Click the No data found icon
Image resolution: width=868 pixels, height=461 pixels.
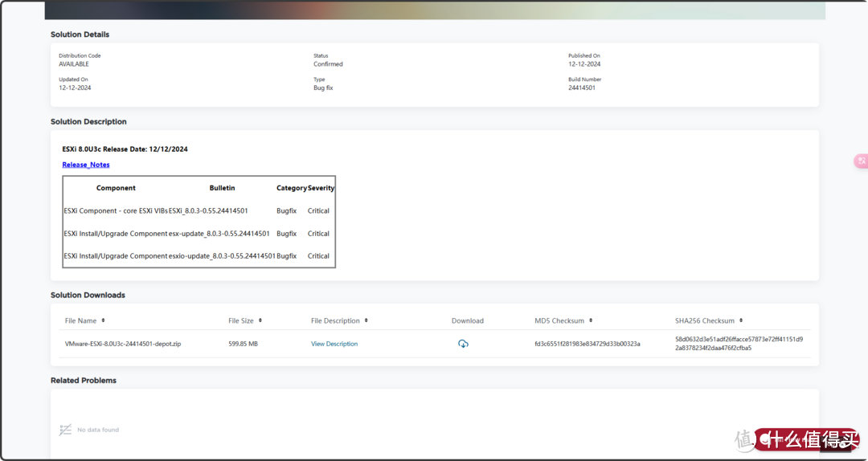(x=66, y=430)
